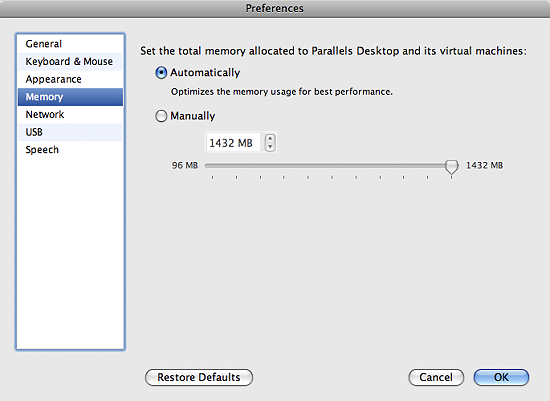Show the Speech preferences pane
Image resolution: width=550 pixels, height=401 pixels.
tap(70, 150)
